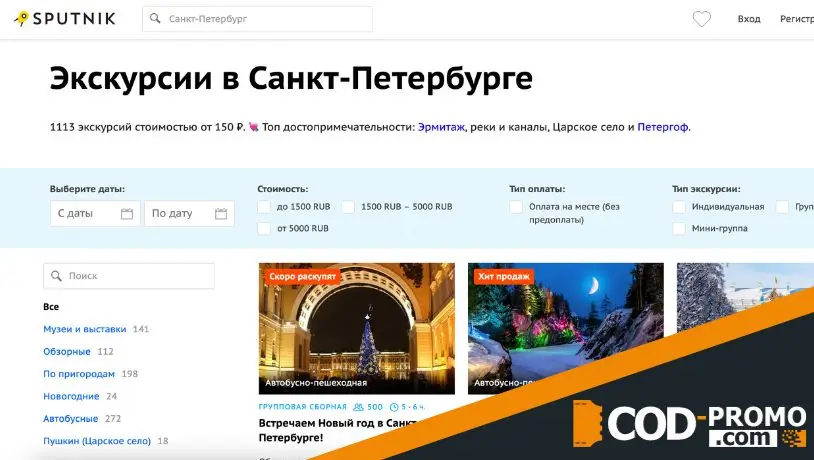Check 'до 1500 RUB' price filter
This screenshot has height=460, width=814.
(x=264, y=207)
